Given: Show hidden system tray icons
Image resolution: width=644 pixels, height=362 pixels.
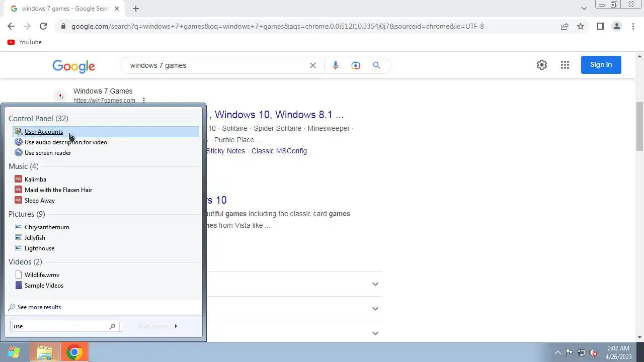Looking at the screenshot, I should point(557,352).
